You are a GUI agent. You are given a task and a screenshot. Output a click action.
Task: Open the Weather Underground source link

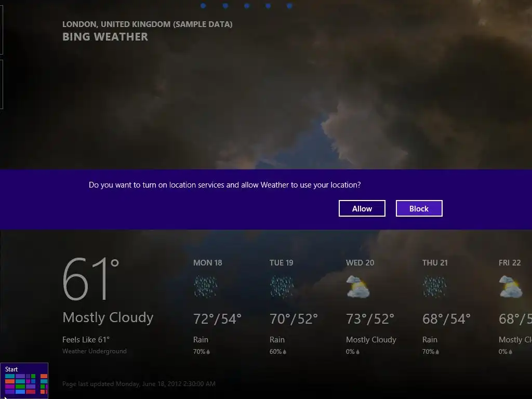pos(95,351)
